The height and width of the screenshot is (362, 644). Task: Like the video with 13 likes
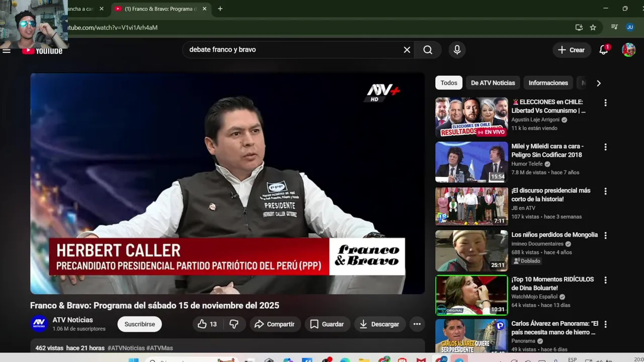click(207, 324)
